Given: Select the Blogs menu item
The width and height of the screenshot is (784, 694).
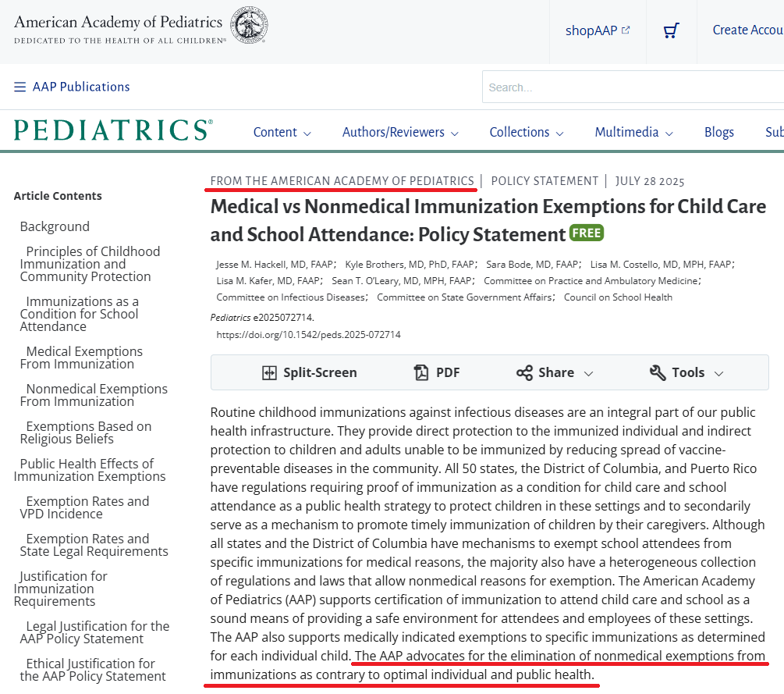Looking at the screenshot, I should pos(718,133).
